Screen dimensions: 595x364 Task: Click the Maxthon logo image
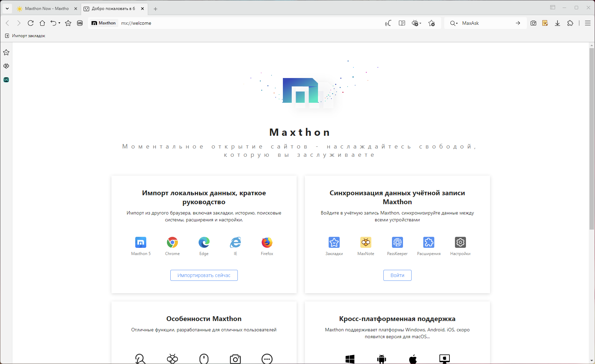pos(300,90)
